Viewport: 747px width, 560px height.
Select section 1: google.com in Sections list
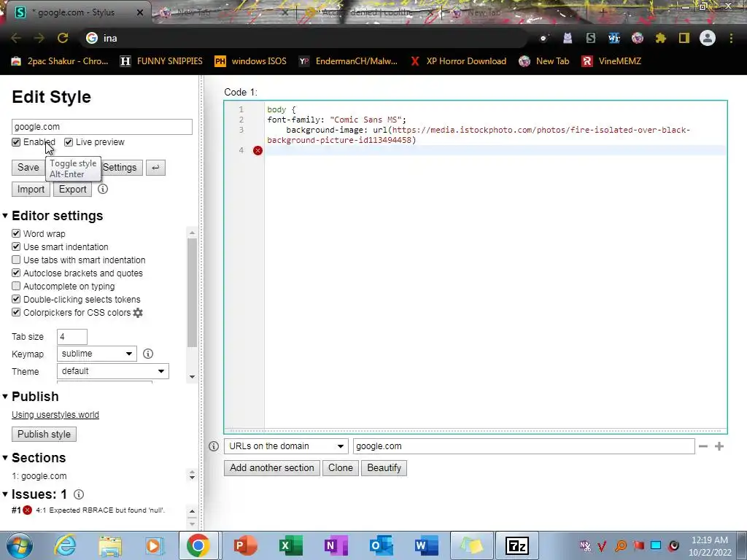pos(39,476)
